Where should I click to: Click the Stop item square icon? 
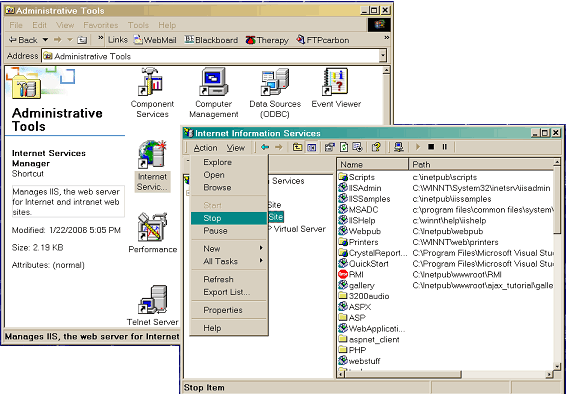431,147
